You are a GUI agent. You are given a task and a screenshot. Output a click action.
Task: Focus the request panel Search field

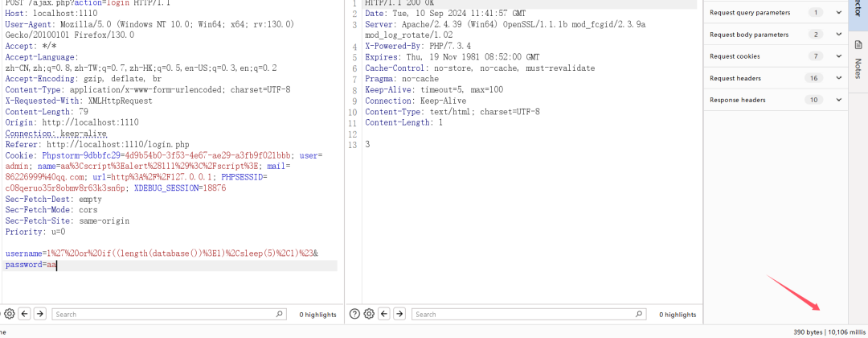coord(170,314)
